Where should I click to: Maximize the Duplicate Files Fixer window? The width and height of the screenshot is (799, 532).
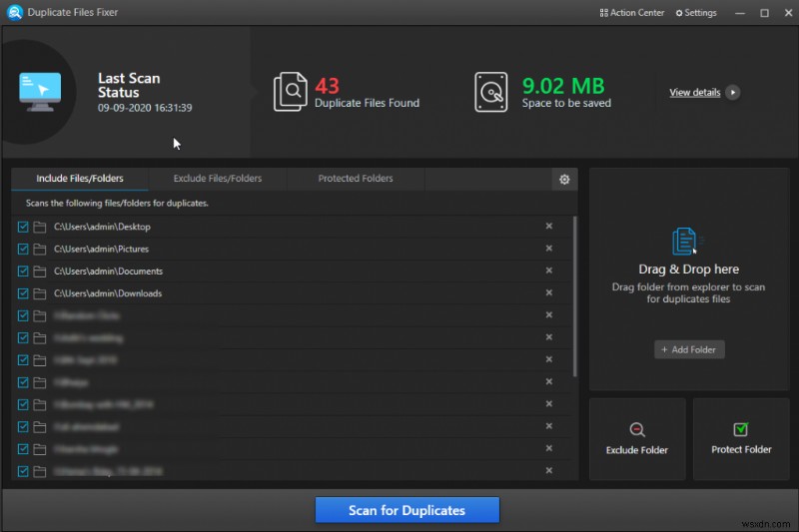coord(764,13)
